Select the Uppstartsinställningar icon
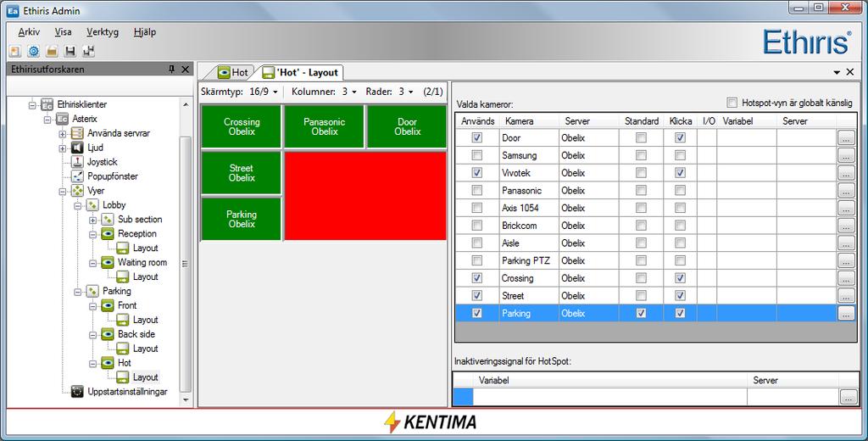This screenshot has width=868, height=441. click(x=77, y=392)
